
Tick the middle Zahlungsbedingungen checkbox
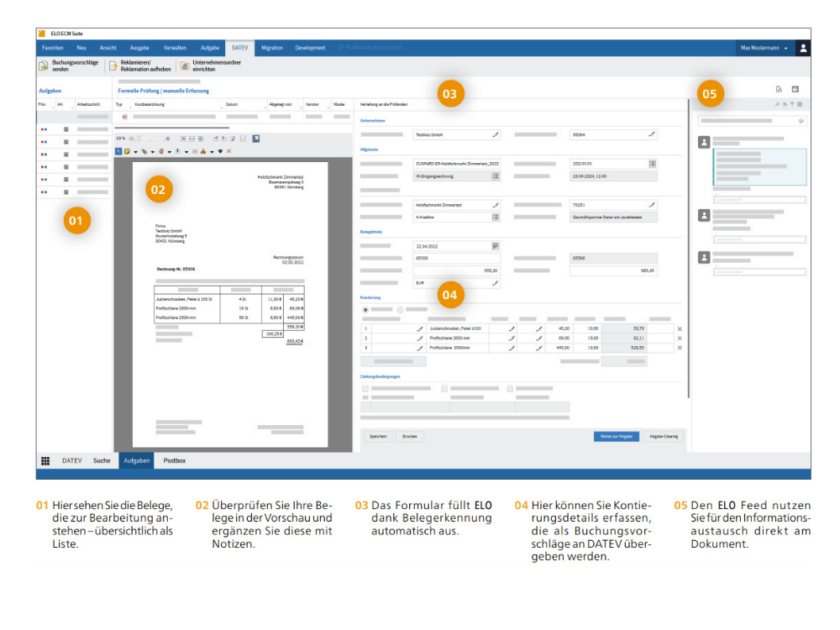444,388
